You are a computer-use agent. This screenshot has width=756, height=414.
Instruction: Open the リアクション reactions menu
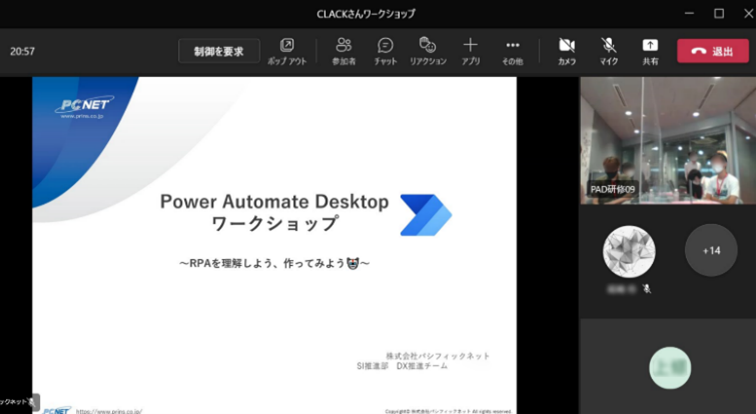[428, 52]
